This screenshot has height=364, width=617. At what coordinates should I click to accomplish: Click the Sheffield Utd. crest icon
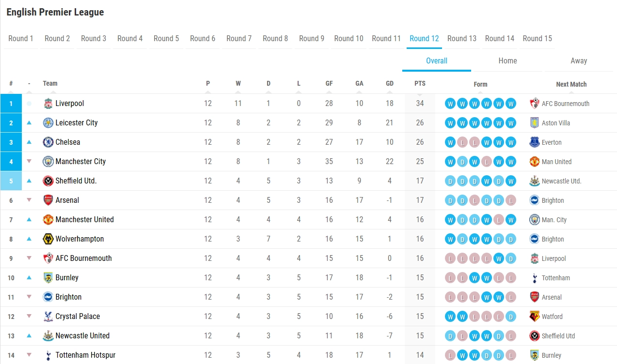(48, 181)
